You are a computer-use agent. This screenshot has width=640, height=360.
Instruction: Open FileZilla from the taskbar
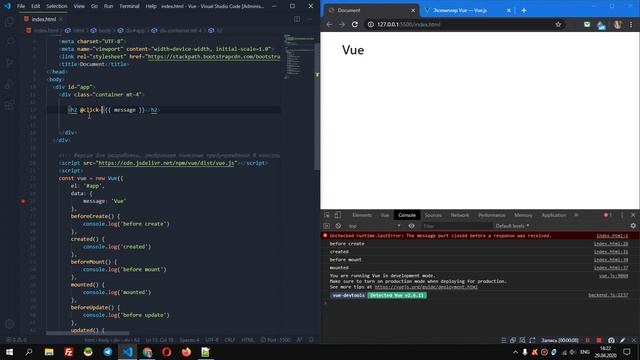[68, 352]
